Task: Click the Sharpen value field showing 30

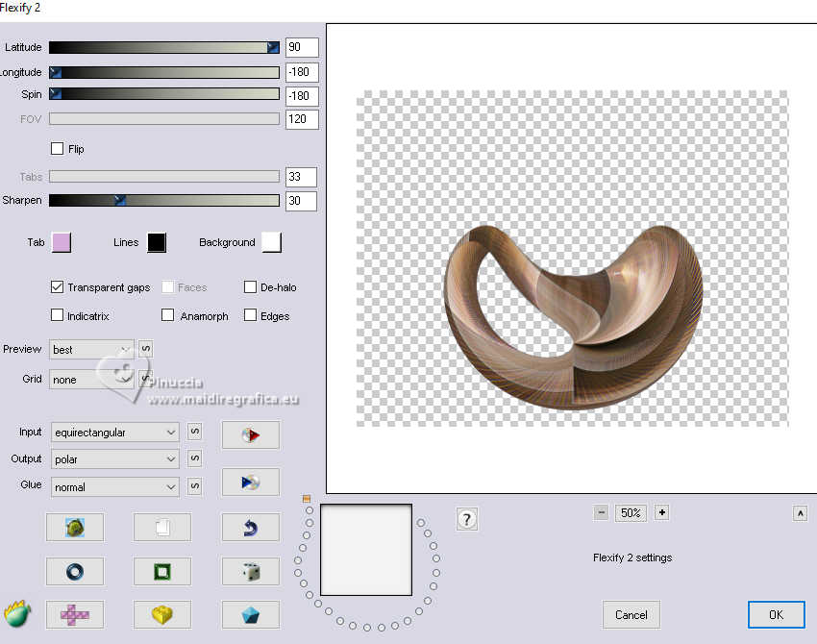Action: click(301, 201)
